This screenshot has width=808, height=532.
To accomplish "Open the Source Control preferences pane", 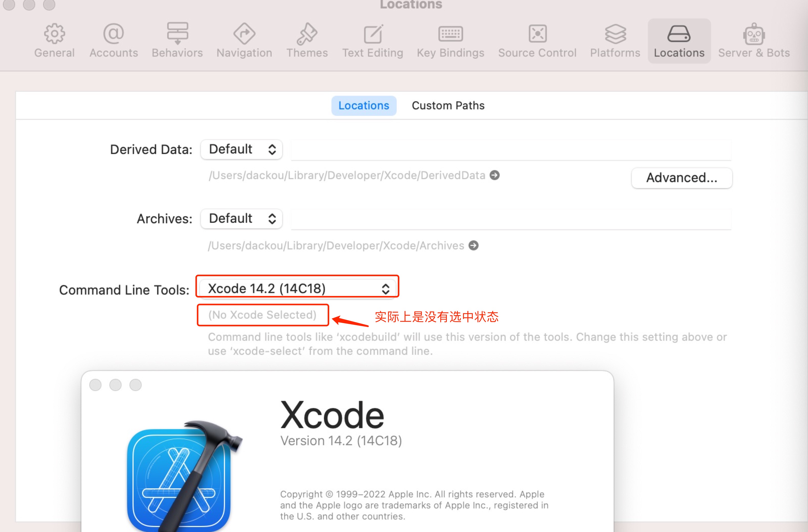I will tap(537, 41).
